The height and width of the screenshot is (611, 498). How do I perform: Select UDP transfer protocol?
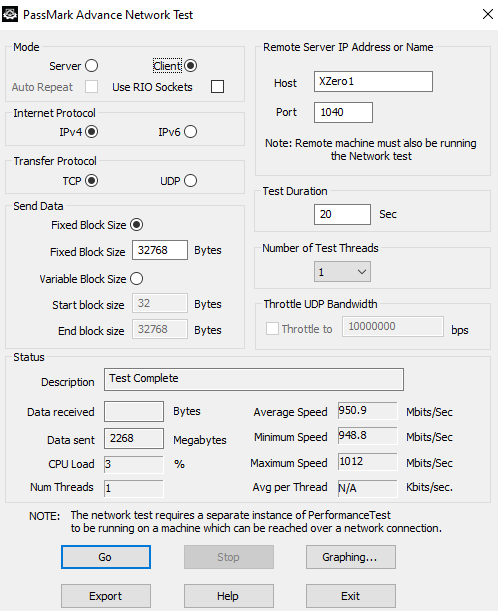pyautogui.click(x=191, y=181)
